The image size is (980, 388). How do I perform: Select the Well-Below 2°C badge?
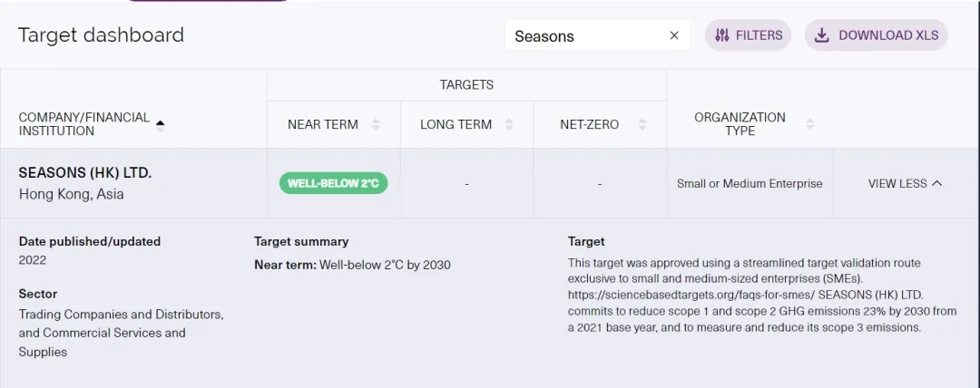pyautogui.click(x=333, y=183)
